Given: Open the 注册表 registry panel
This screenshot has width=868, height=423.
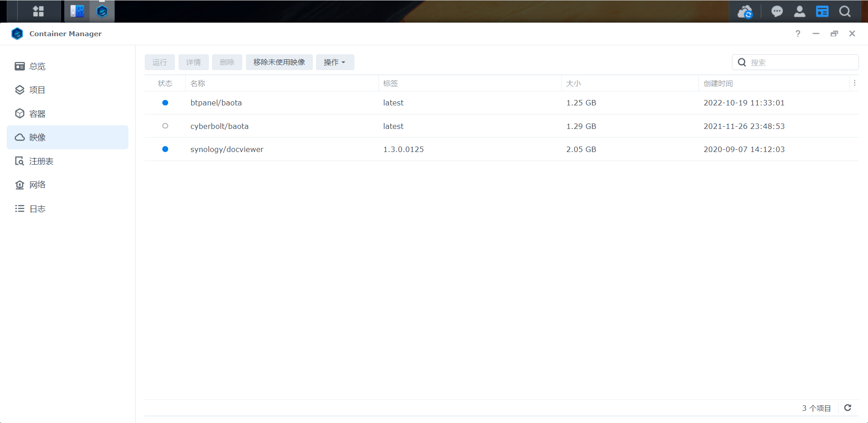Looking at the screenshot, I should (41, 161).
